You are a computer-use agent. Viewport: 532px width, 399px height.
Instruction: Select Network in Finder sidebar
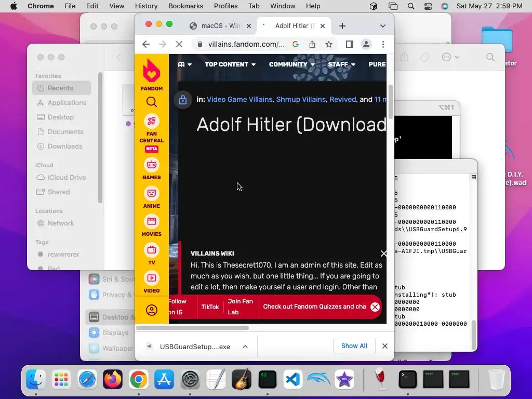62,223
